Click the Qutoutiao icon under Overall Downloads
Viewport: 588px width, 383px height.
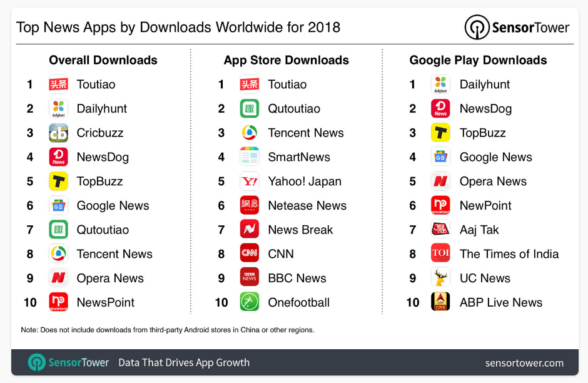(x=59, y=230)
